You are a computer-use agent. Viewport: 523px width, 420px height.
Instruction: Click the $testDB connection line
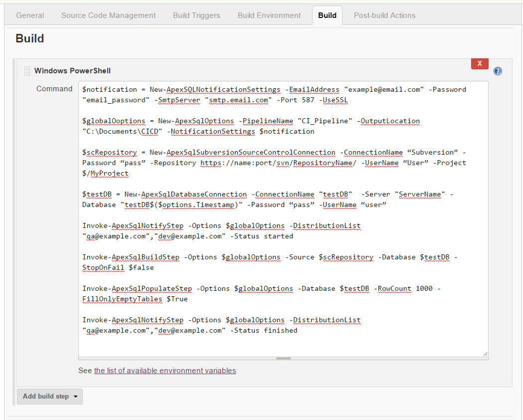(199, 195)
